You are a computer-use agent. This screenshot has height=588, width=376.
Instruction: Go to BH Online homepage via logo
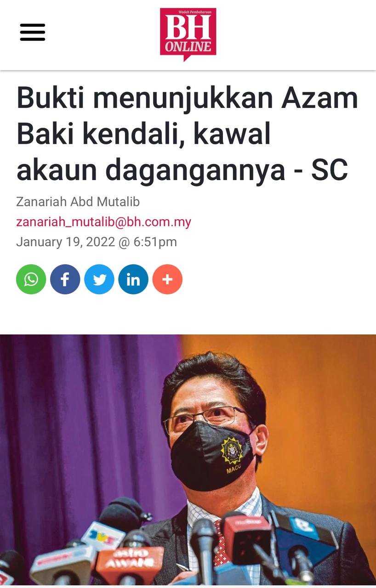pos(188,34)
